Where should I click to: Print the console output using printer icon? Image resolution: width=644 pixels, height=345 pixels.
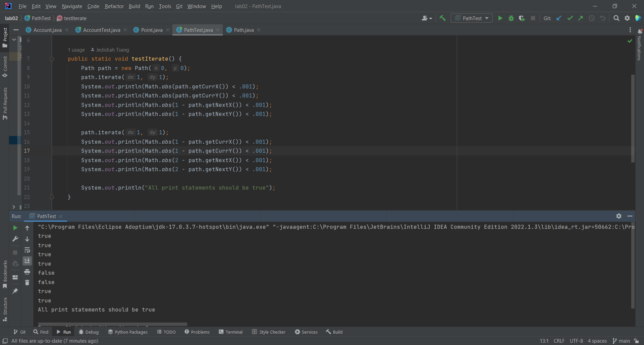(x=27, y=272)
